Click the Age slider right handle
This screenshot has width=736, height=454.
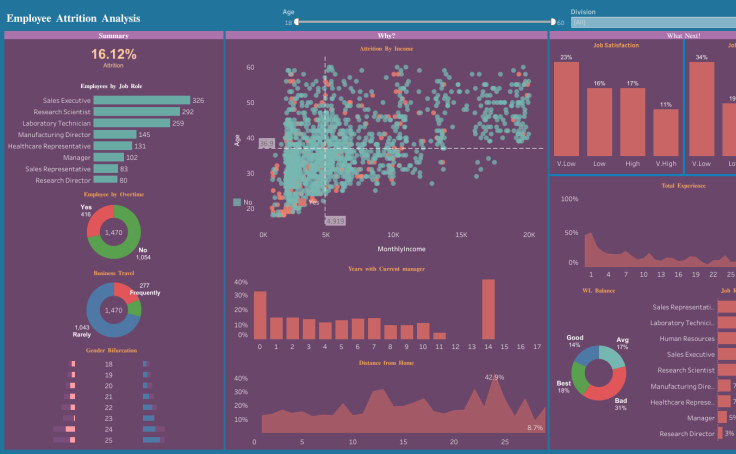[x=553, y=22]
